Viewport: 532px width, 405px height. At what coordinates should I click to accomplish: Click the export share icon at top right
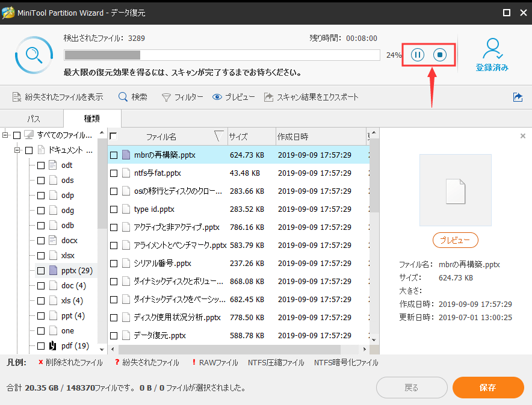518,96
